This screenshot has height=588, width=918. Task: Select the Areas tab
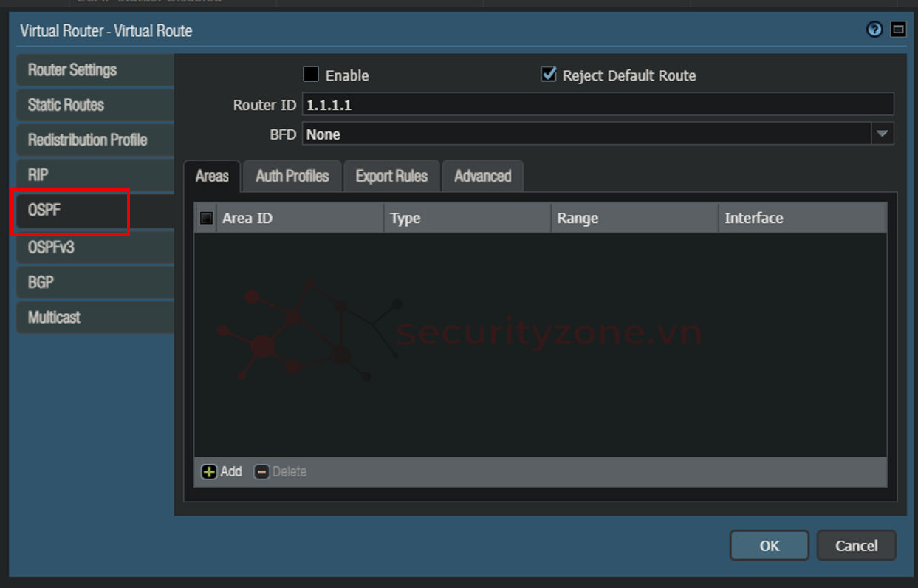pos(212,177)
